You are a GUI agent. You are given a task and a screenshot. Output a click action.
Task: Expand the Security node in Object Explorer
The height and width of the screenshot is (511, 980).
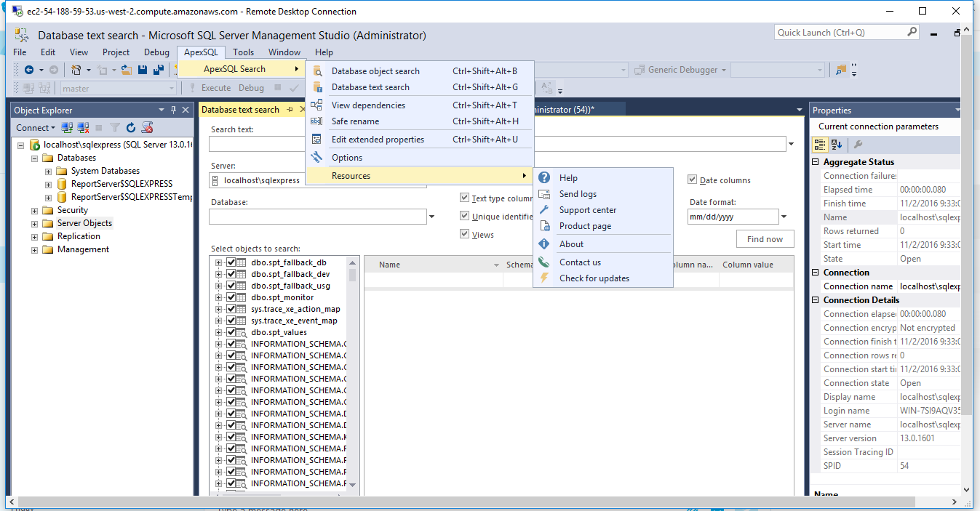tap(35, 210)
